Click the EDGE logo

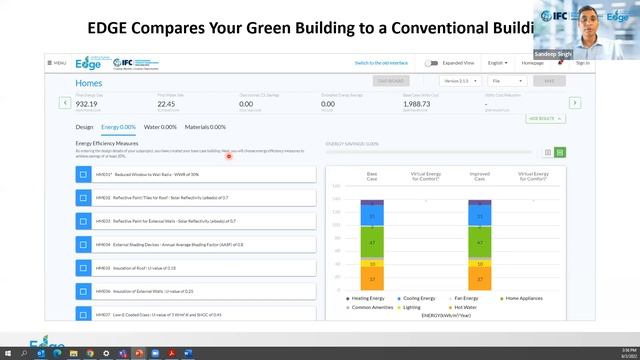click(x=88, y=63)
